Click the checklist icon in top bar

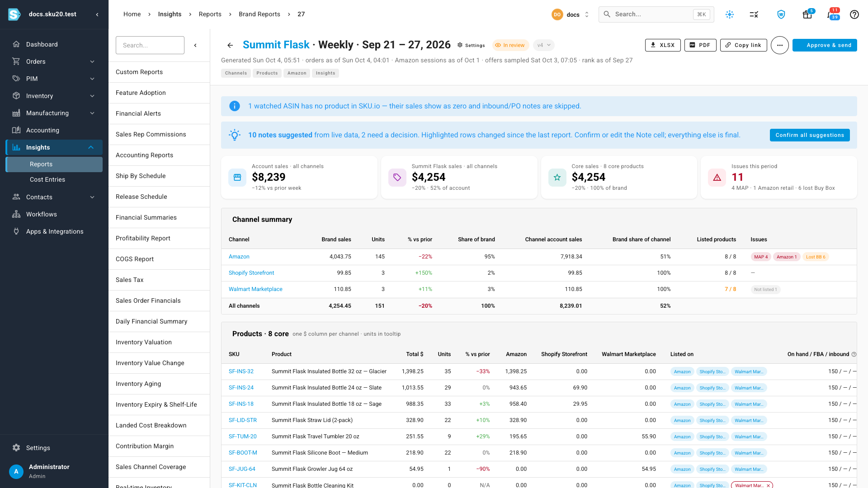click(x=754, y=14)
